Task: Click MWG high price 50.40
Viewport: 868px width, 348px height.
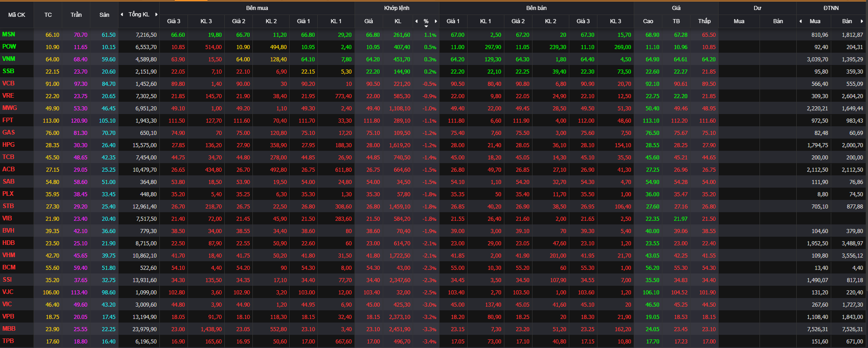Action: 652,109
